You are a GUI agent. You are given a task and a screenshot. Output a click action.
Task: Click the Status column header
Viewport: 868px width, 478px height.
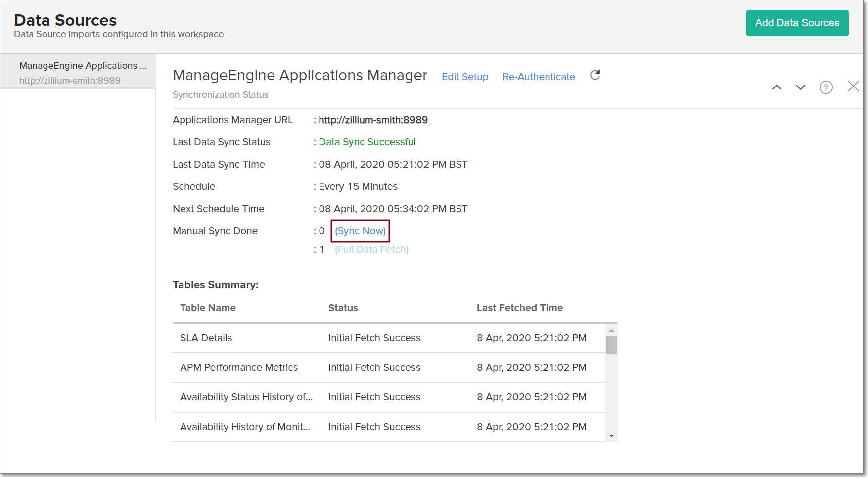coord(343,308)
